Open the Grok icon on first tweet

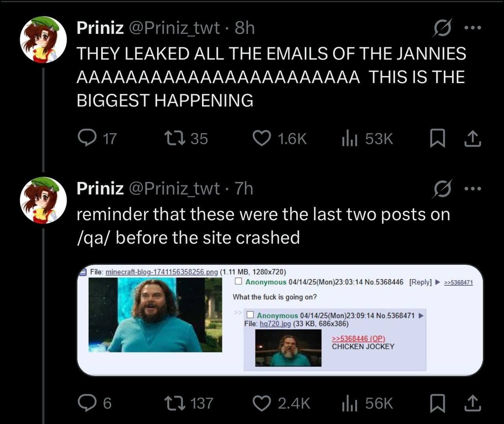[443, 28]
